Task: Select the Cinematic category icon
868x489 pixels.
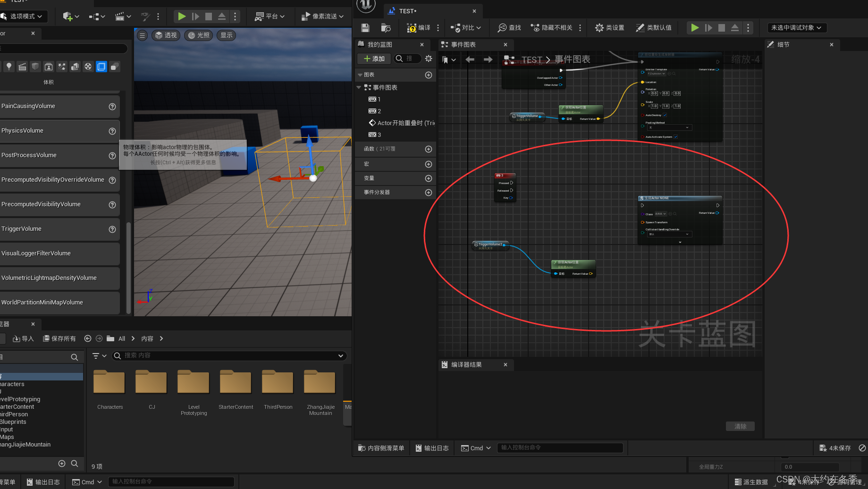Action: pos(22,67)
